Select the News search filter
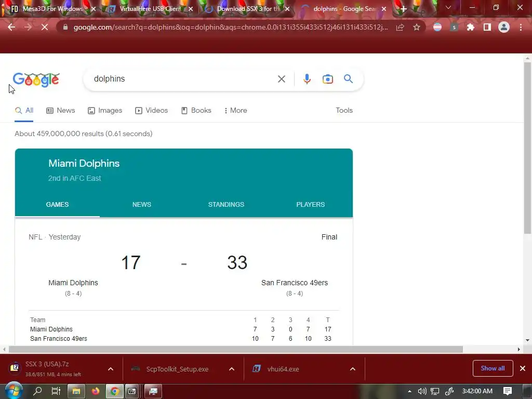 click(x=61, y=110)
